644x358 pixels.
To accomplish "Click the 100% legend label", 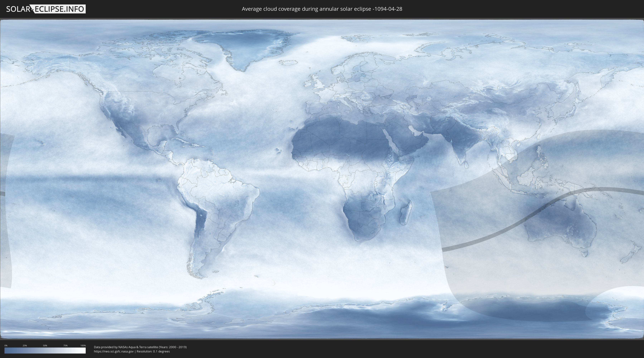I will click(83, 345).
